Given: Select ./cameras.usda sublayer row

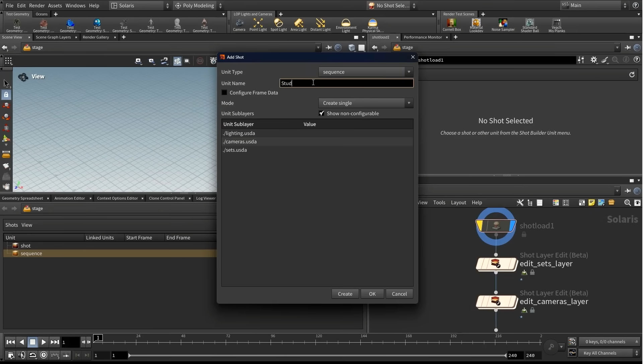Looking at the screenshot, I should coord(317,142).
